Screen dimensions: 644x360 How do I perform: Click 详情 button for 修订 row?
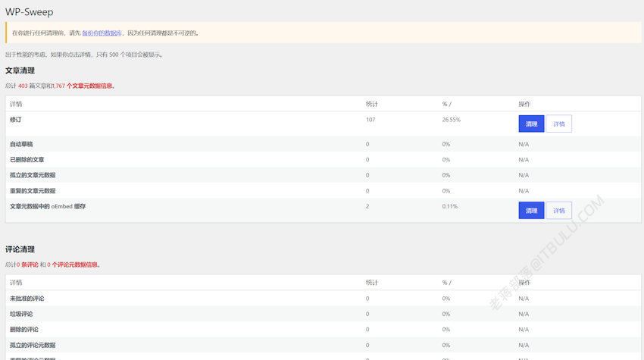pyautogui.click(x=558, y=124)
